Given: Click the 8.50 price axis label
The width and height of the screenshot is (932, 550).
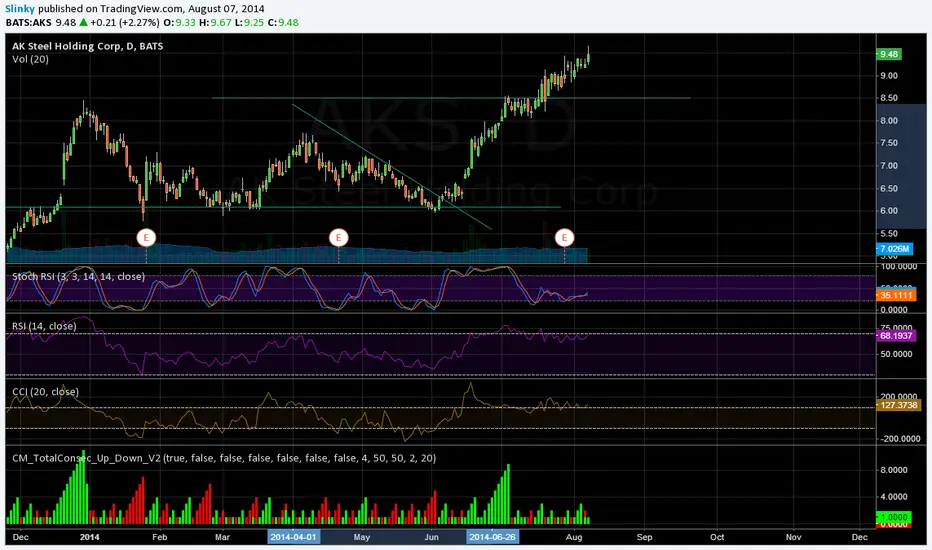Looking at the screenshot, I should click(889, 98).
